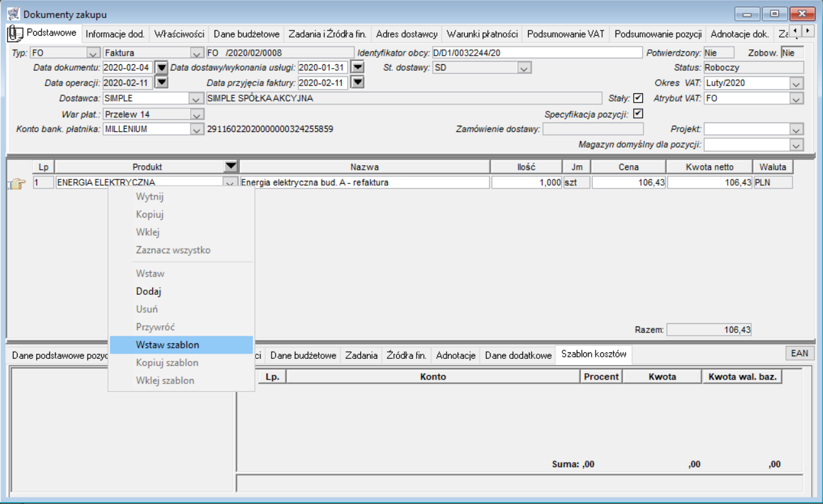The image size is (823, 504).
Task: Open calendar picker for Data dostawy/wykonania usługi
Action: (356, 67)
